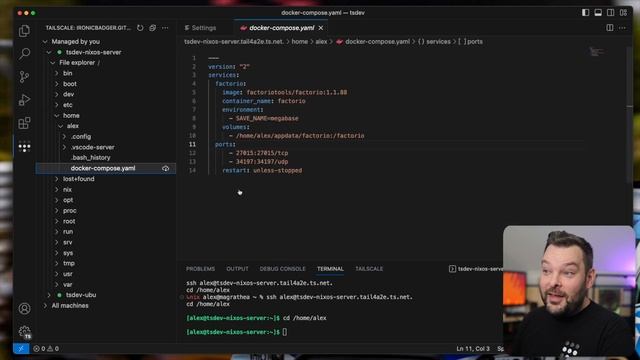Screen dimensions: 640x360
Task: Select the Tailscale activity bar icon
Action: 24,147
